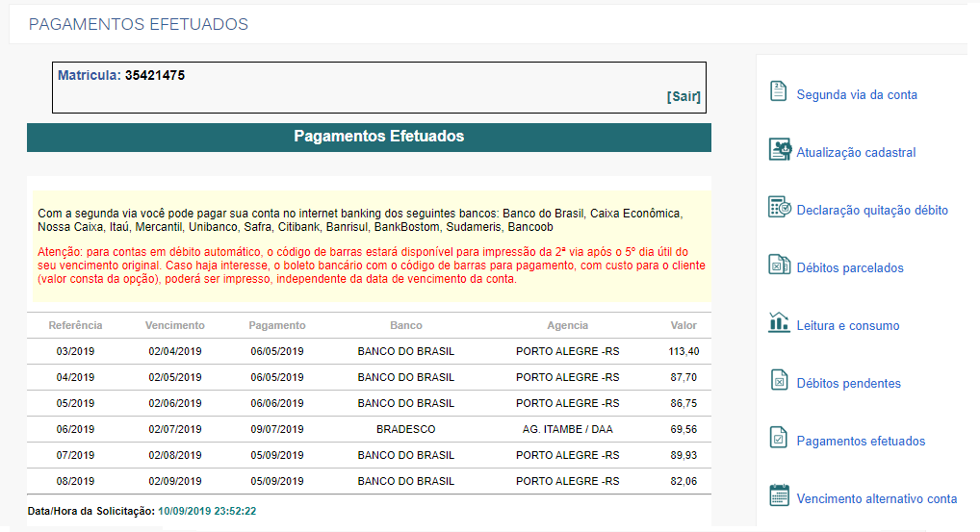Click the AG. ITAMBE / DAA agency cell
980x532 pixels.
click(x=568, y=430)
